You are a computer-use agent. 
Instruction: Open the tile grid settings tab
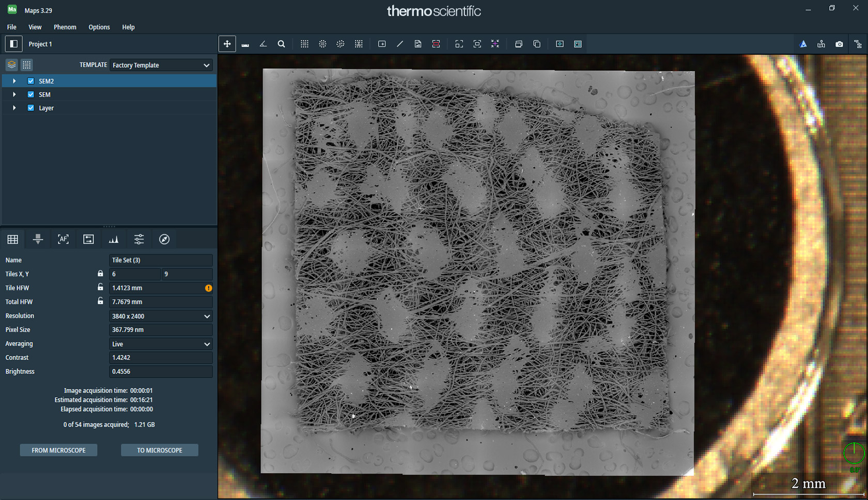[x=13, y=239]
